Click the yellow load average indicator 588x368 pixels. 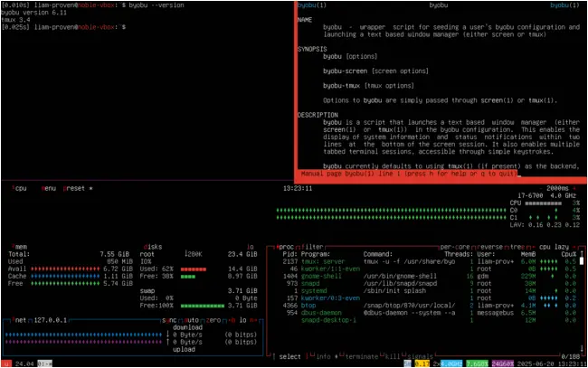tap(422, 363)
